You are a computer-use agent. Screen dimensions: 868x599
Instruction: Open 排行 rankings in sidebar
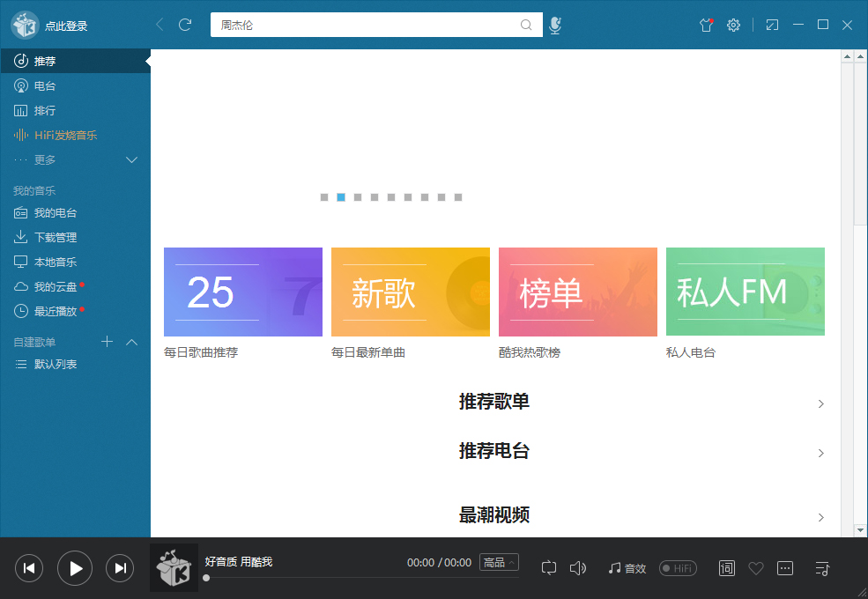[45, 111]
